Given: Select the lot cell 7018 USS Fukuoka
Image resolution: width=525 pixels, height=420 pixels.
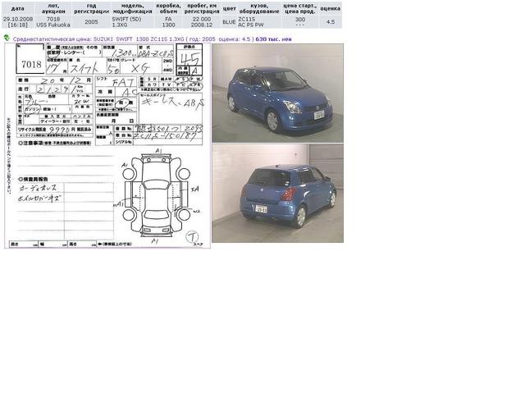Looking at the screenshot, I should [x=53, y=22].
